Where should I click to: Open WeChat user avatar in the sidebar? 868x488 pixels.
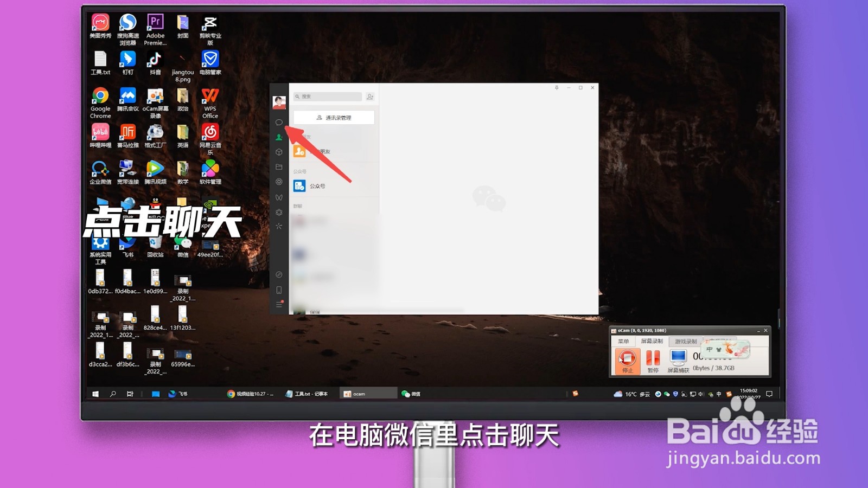pos(279,101)
